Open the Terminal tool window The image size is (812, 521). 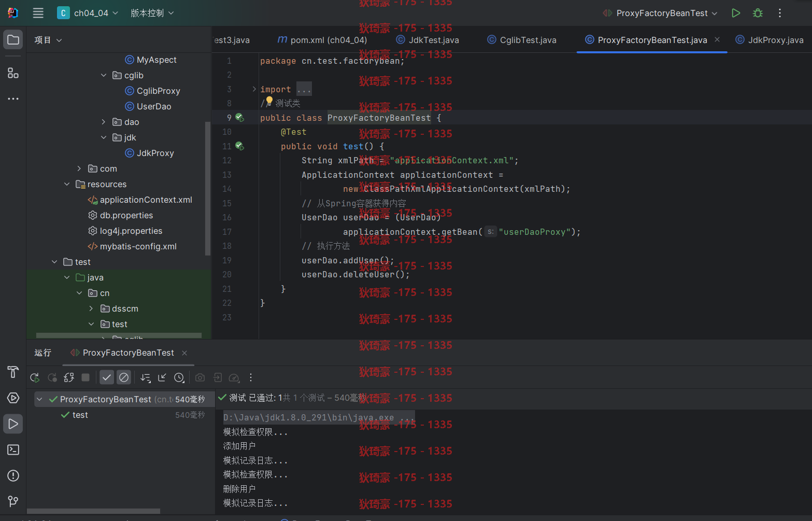(13, 449)
